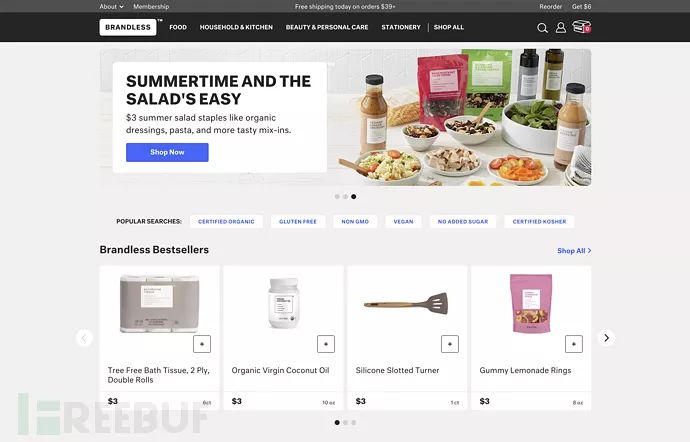The width and height of the screenshot is (690, 442).
Task: Select the Certified Organic search tag
Action: (226, 221)
